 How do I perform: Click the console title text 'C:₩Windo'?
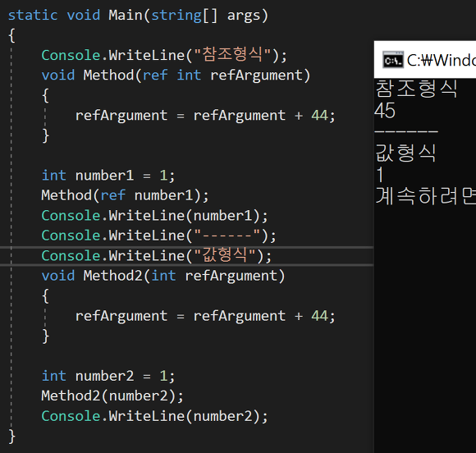click(441, 60)
